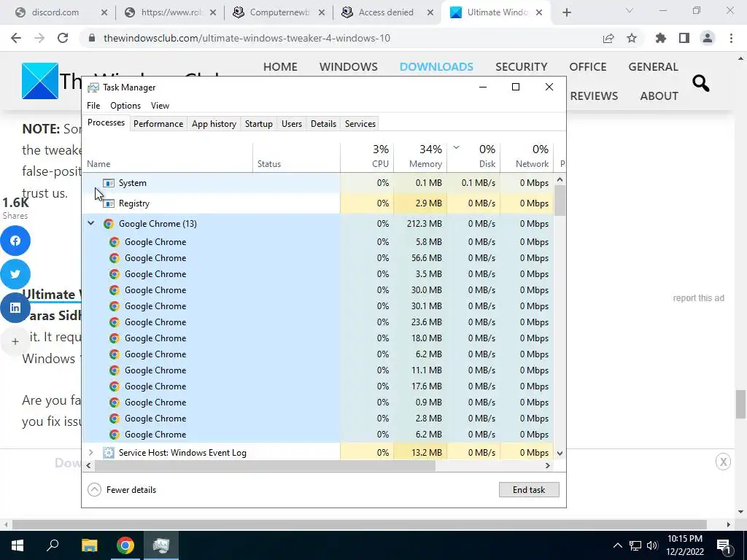The width and height of the screenshot is (747, 560).
Task: Open the View menu in Task Manager
Action: (x=160, y=106)
